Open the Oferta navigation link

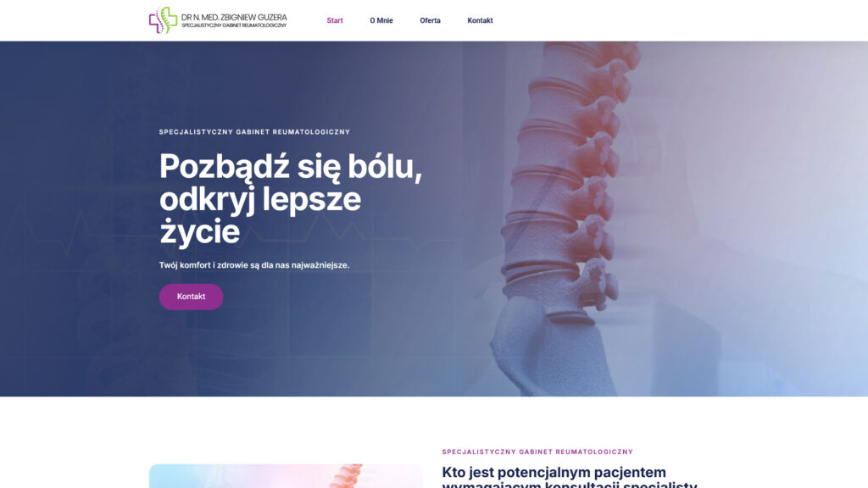coord(430,20)
